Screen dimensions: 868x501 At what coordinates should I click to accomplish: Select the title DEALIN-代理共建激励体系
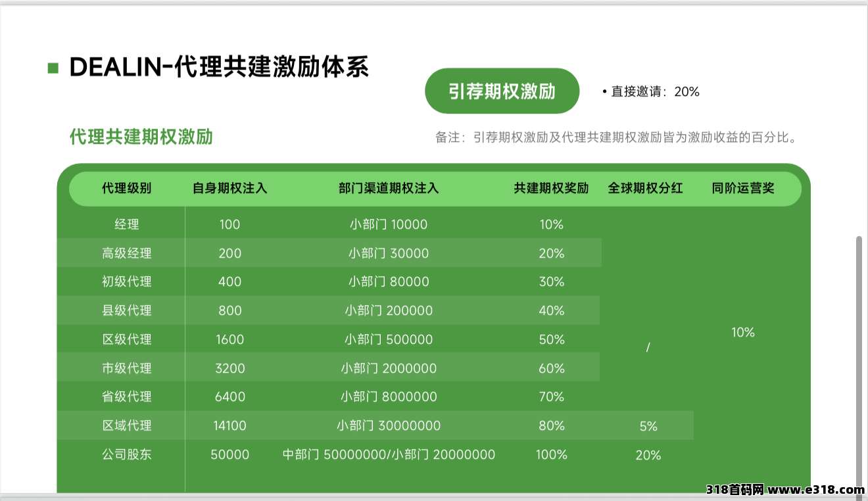(x=219, y=67)
